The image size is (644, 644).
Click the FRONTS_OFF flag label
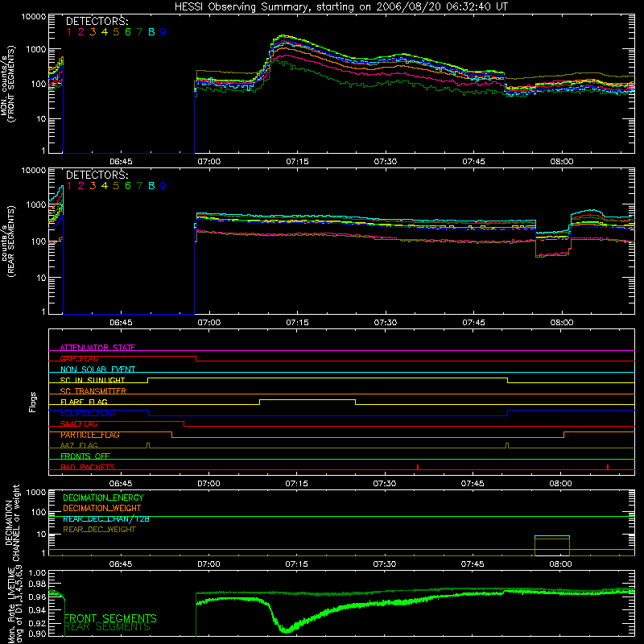point(85,456)
